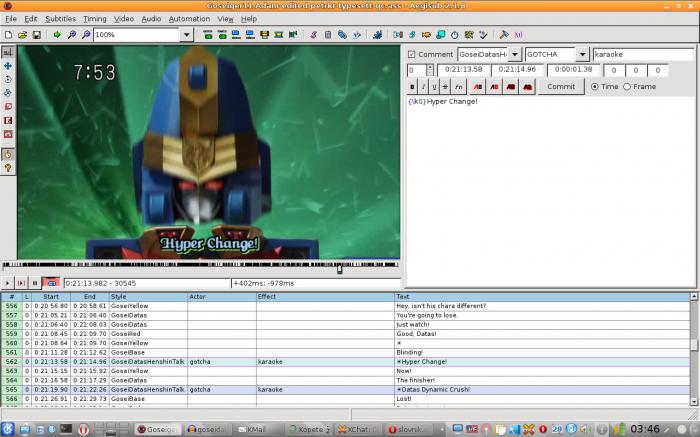
Task: Click the green Jump To arrow icon
Action: pyautogui.click(x=57, y=34)
